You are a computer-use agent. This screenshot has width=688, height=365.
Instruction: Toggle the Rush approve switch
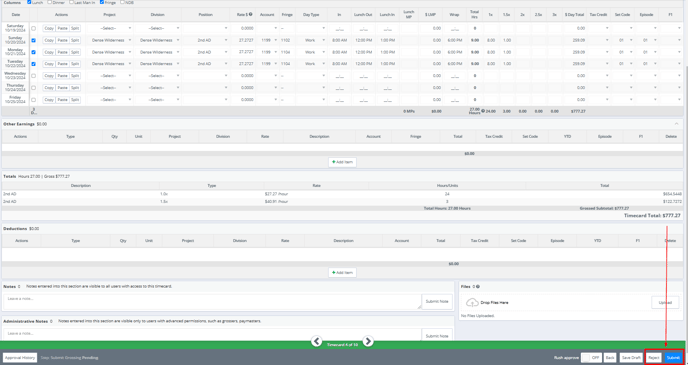click(591, 358)
